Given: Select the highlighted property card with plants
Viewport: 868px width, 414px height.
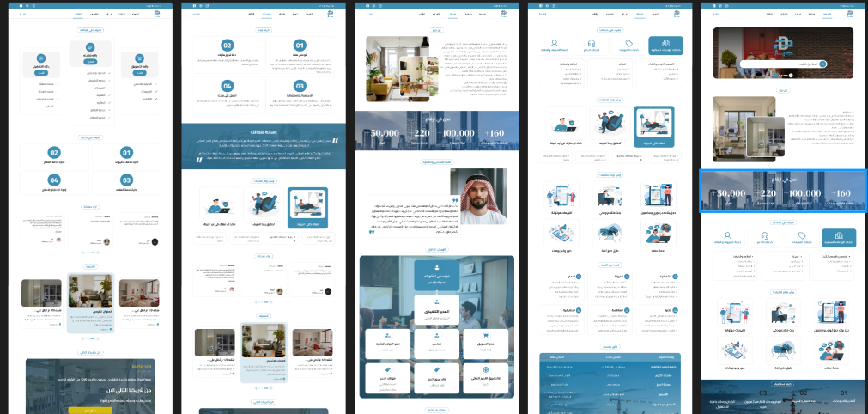Looking at the screenshot, I should [x=90, y=302].
